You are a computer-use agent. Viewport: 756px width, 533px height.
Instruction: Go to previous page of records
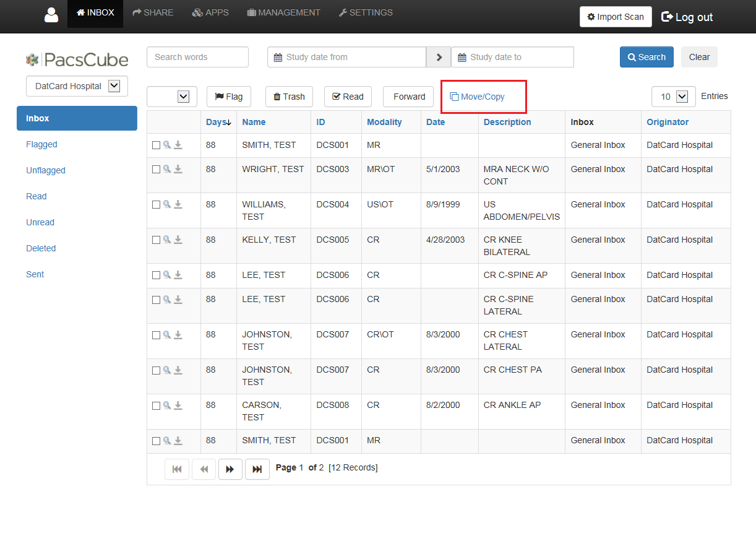(x=204, y=469)
